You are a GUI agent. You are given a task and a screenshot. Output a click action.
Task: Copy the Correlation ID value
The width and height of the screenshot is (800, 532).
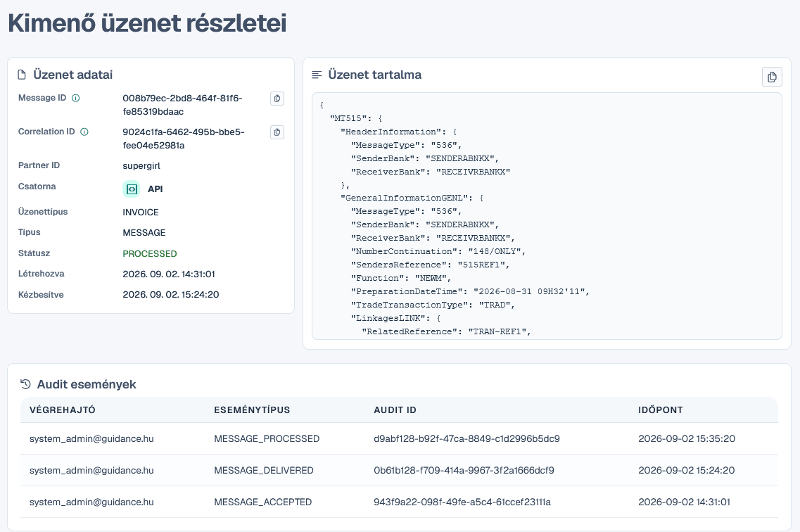[x=277, y=132]
